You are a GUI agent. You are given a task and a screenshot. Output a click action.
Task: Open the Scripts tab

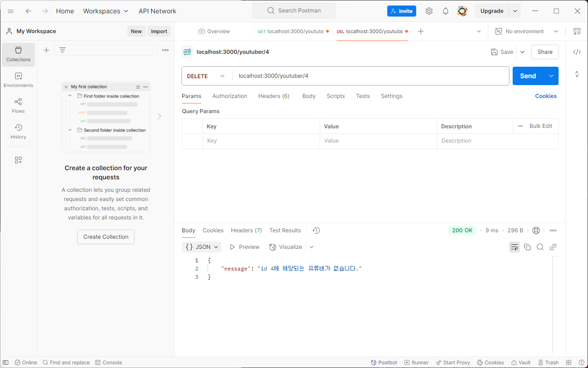(x=336, y=96)
